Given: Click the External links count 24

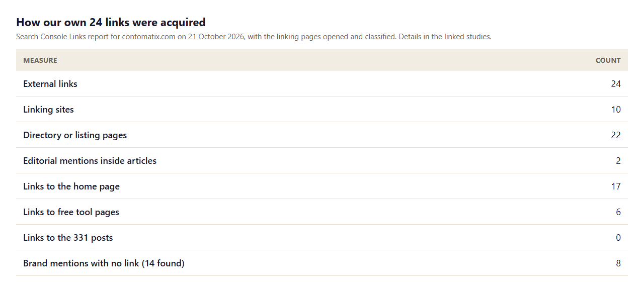Looking at the screenshot, I should (616, 84).
